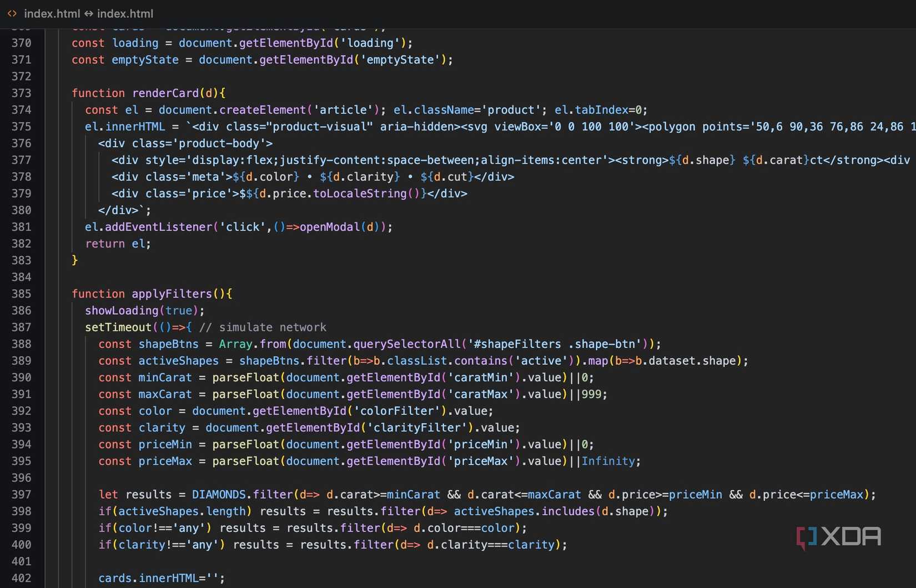This screenshot has width=916, height=588.
Task: Click 'priceMin' declaration on line 394
Action: point(165,445)
